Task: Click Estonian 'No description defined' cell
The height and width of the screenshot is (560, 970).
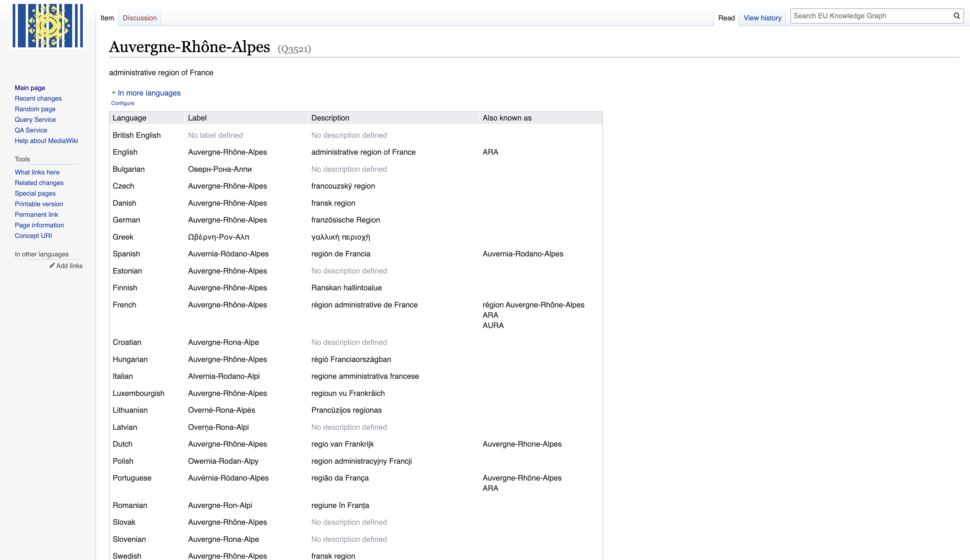Action: [349, 271]
